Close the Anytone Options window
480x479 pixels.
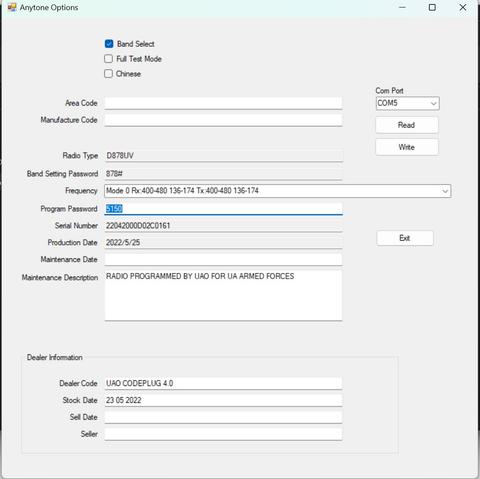[x=463, y=7]
